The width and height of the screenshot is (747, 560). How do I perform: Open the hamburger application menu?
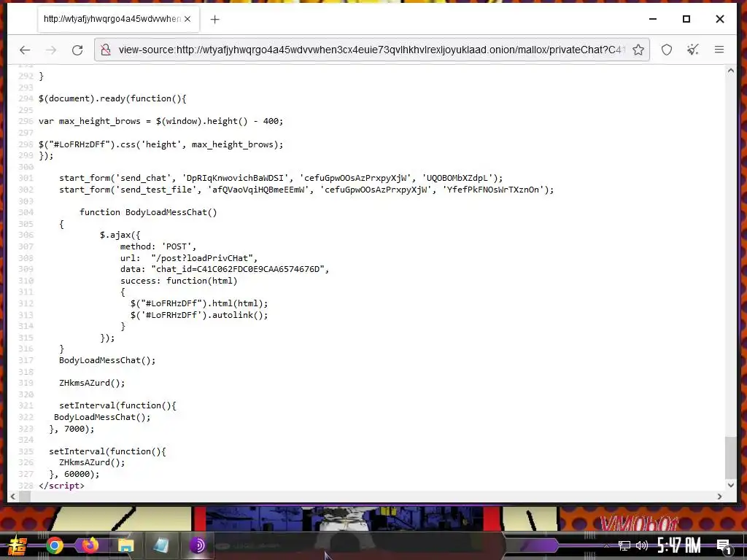tap(719, 50)
